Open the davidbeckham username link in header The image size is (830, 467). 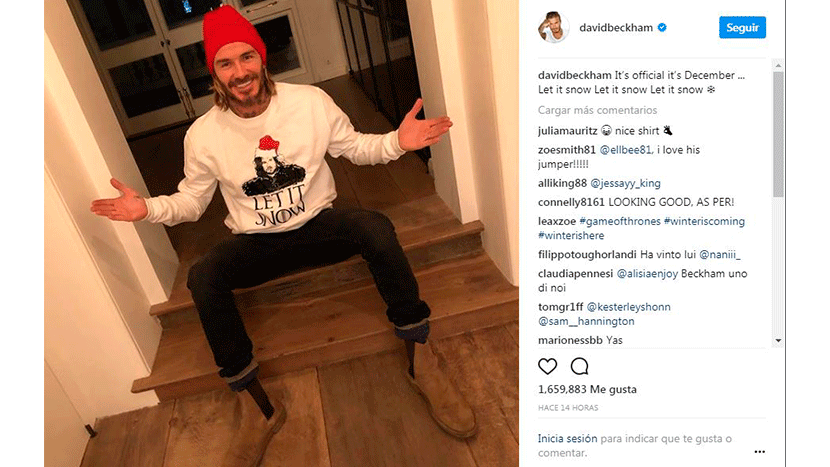point(616,28)
